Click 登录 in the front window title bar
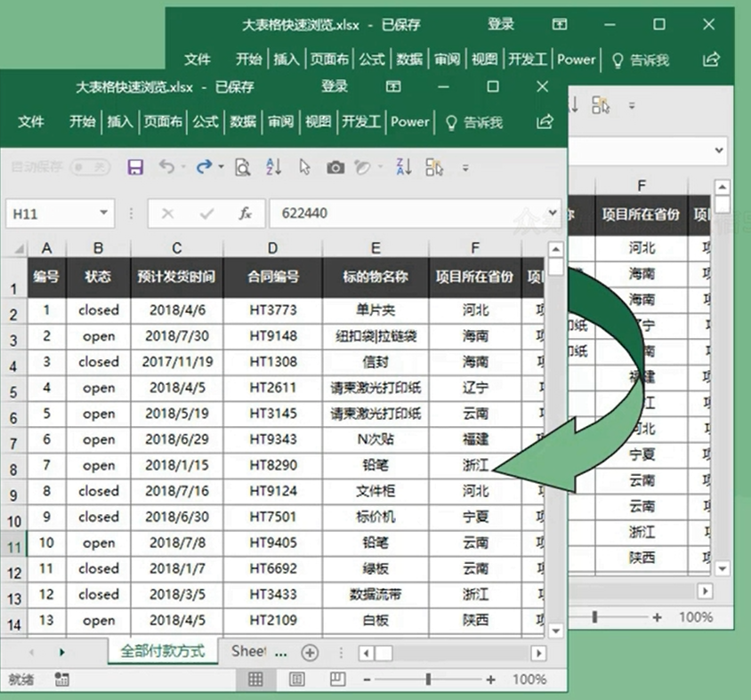This screenshot has height=700, width=751. click(x=335, y=86)
